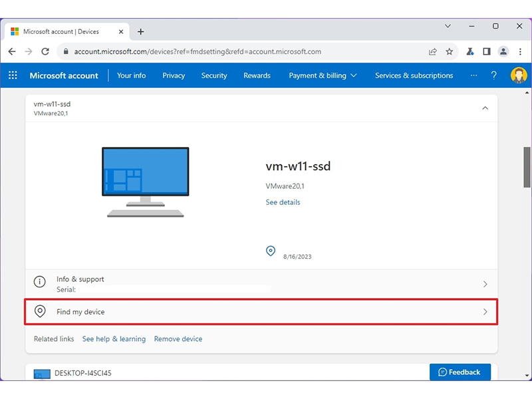Screen dimensions: 532x399
Task: Click the Microsoft account home title
Action: (64, 75)
